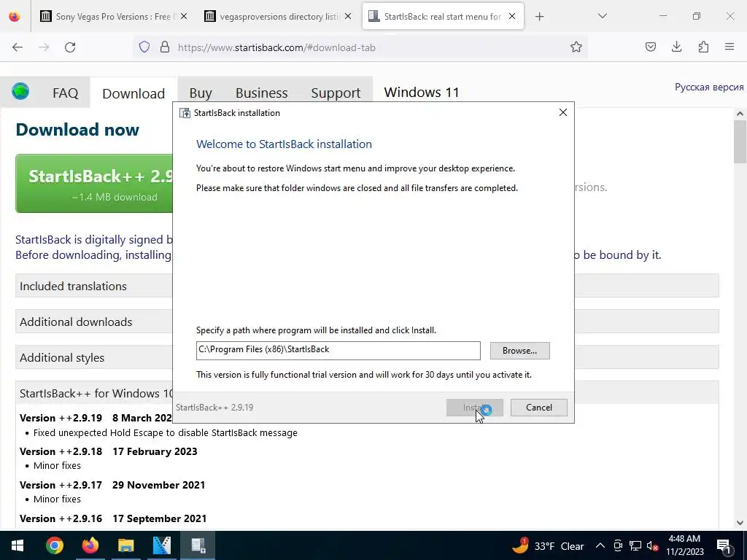Click the page scrollbar down arrow
Image resolution: width=747 pixels, height=560 pixels.
pos(740,522)
